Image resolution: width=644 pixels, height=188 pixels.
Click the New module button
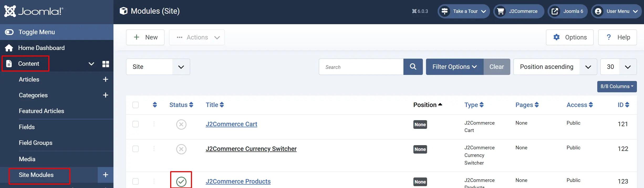[x=145, y=37]
